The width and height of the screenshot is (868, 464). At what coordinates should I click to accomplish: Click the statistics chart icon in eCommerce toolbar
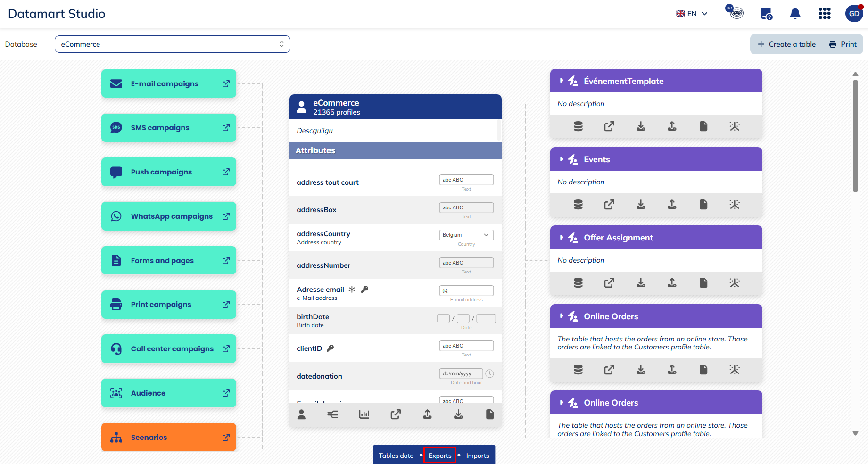coord(364,414)
